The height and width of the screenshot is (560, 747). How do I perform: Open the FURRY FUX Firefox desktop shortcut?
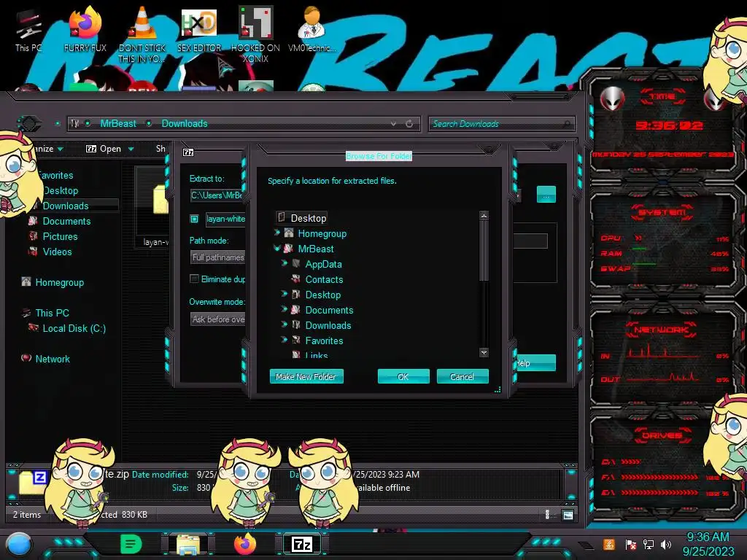[x=85, y=29]
